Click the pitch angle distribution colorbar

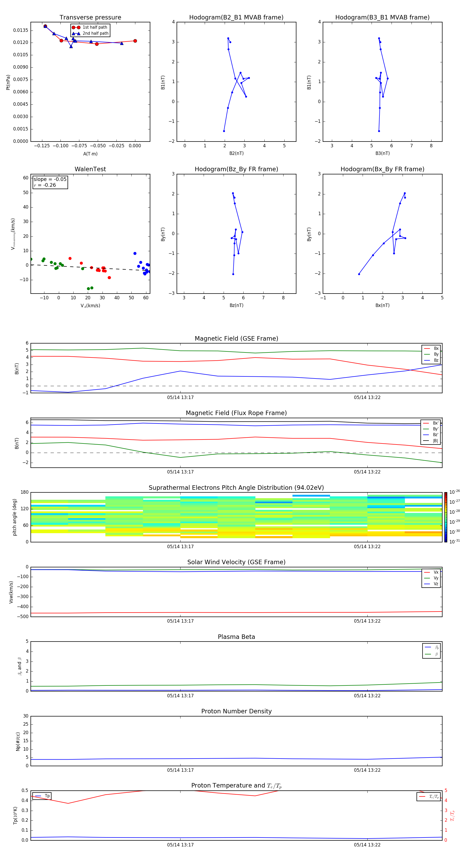point(445,517)
